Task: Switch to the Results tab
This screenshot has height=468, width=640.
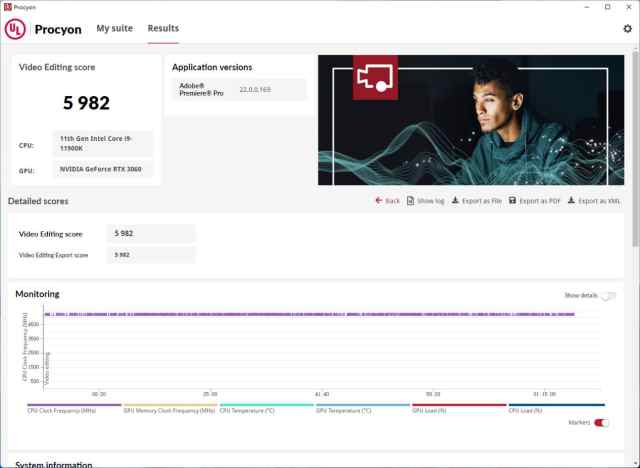Action: [x=163, y=28]
